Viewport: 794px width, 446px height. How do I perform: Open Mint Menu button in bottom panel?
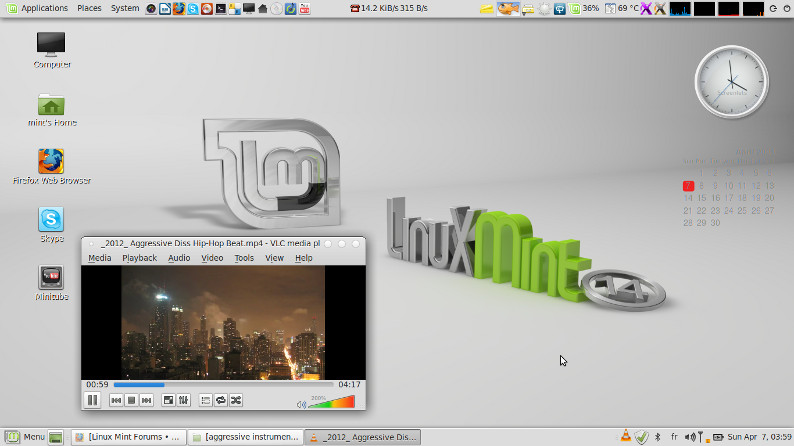point(25,437)
